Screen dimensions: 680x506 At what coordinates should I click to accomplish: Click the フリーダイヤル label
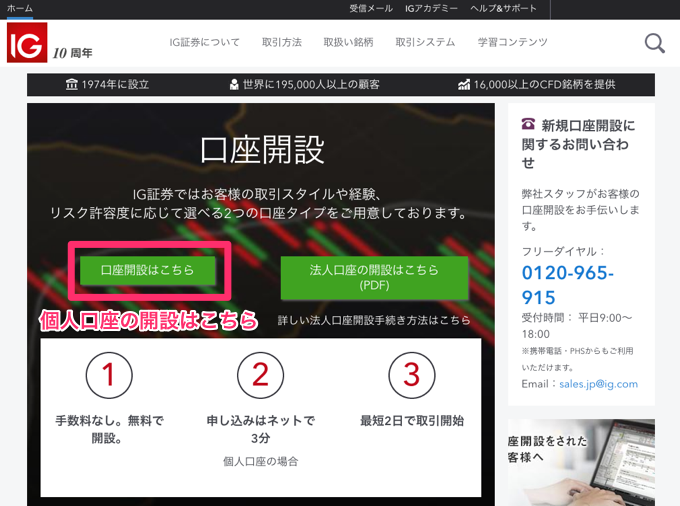[x=562, y=251]
